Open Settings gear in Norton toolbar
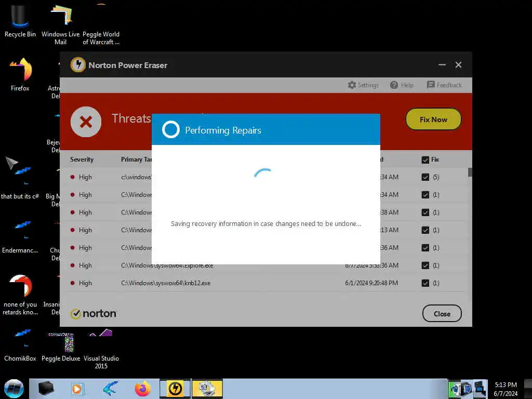Viewport: 532px width, 399px height. [x=363, y=85]
